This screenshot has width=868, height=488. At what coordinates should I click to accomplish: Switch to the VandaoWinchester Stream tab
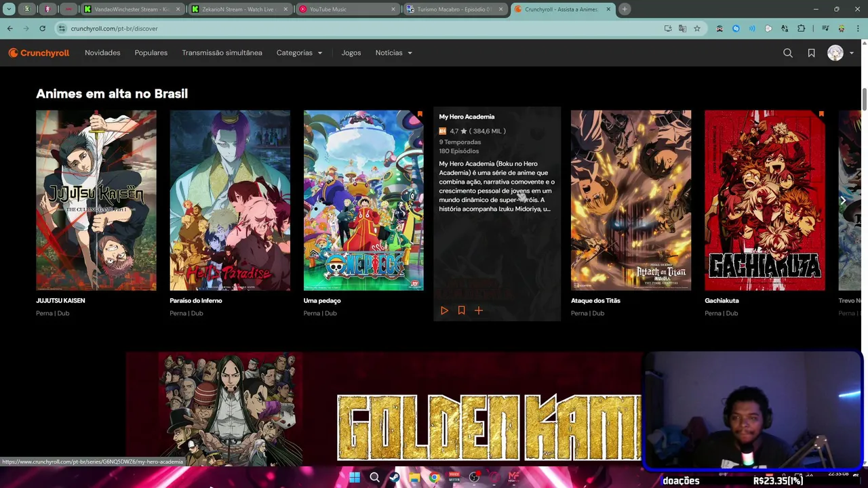(x=132, y=9)
